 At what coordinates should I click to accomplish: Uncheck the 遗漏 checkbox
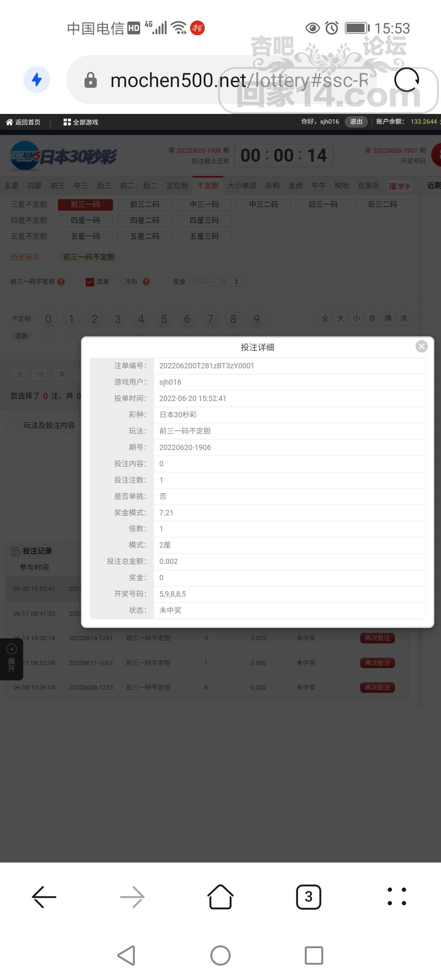90,282
